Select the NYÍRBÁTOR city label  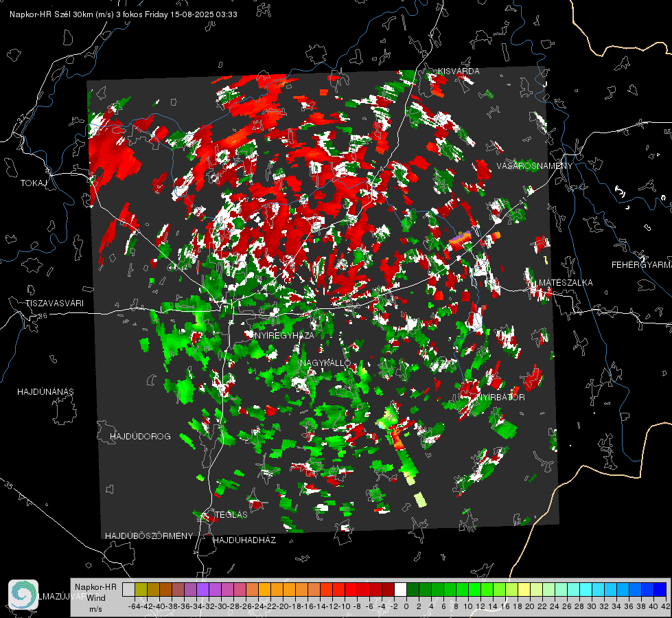tap(500, 398)
